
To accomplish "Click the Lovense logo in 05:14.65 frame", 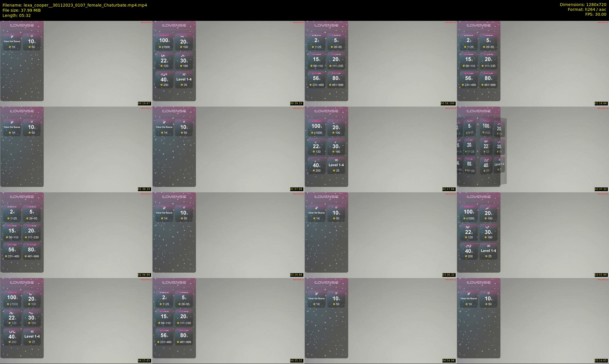I will pos(479,282).
